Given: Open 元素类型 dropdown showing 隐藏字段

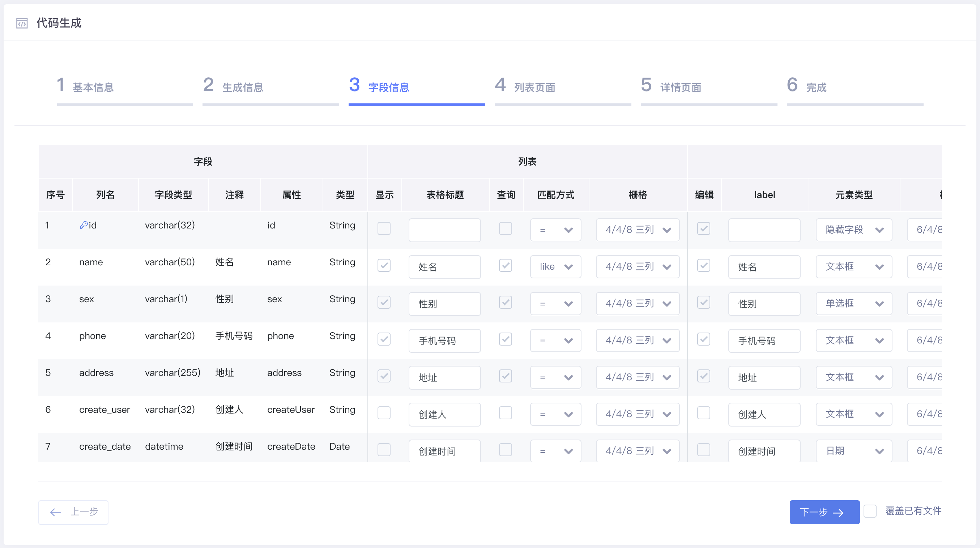Looking at the screenshot, I should pyautogui.click(x=854, y=230).
